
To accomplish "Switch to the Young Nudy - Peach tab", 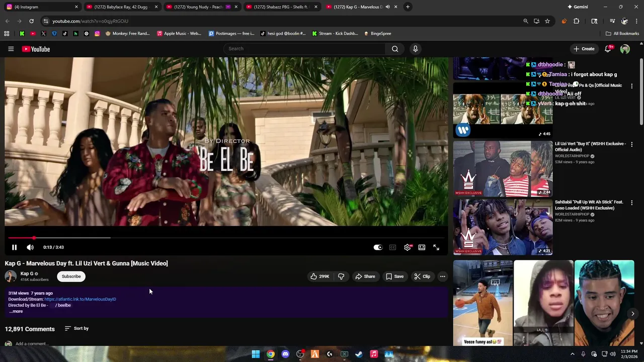I will pyautogui.click(x=201, y=7).
